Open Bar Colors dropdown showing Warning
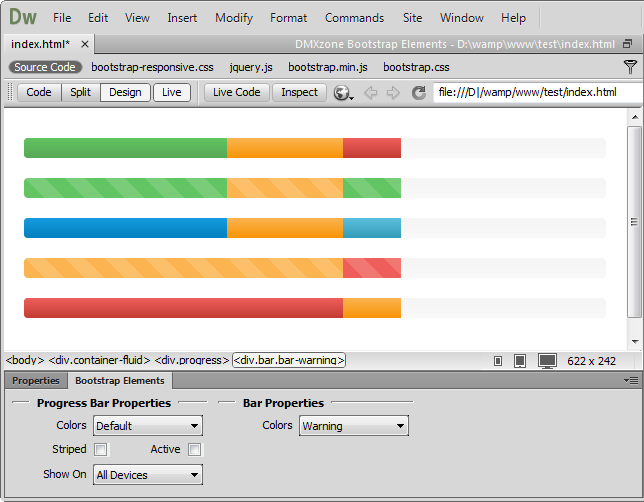Screen dimensions: 644x502 (354, 426)
